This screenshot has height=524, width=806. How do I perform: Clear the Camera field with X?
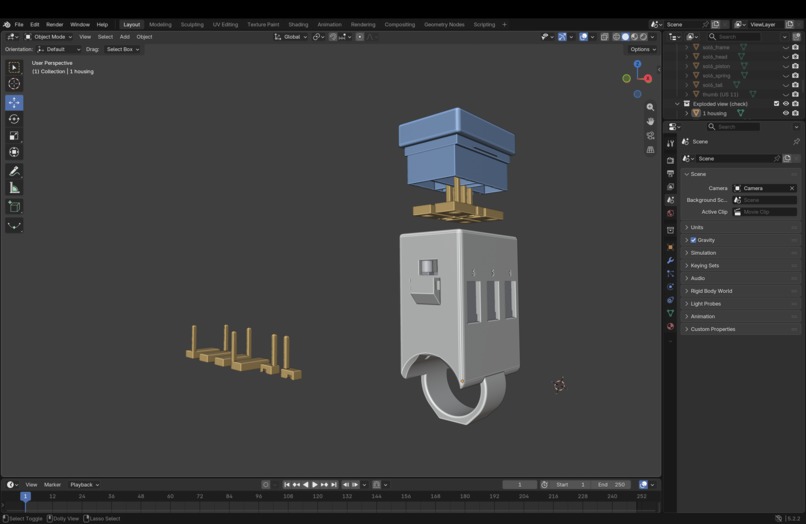click(x=792, y=188)
